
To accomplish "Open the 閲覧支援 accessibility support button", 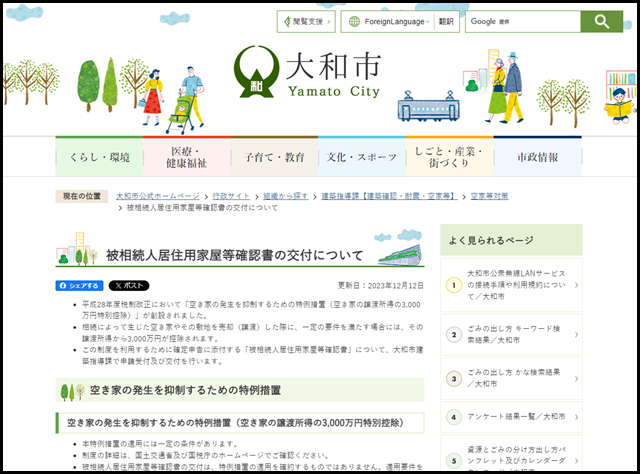I will click(x=306, y=21).
